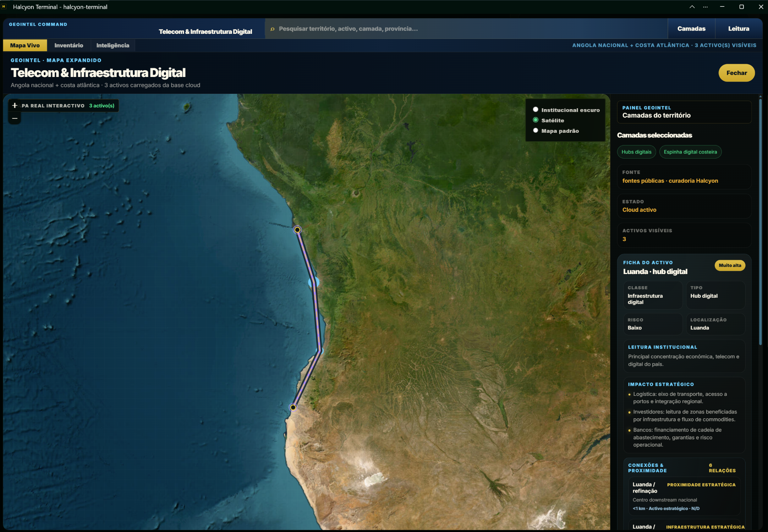Open the Camadas panel
Image resolution: width=768 pixels, height=532 pixels.
(691, 29)
